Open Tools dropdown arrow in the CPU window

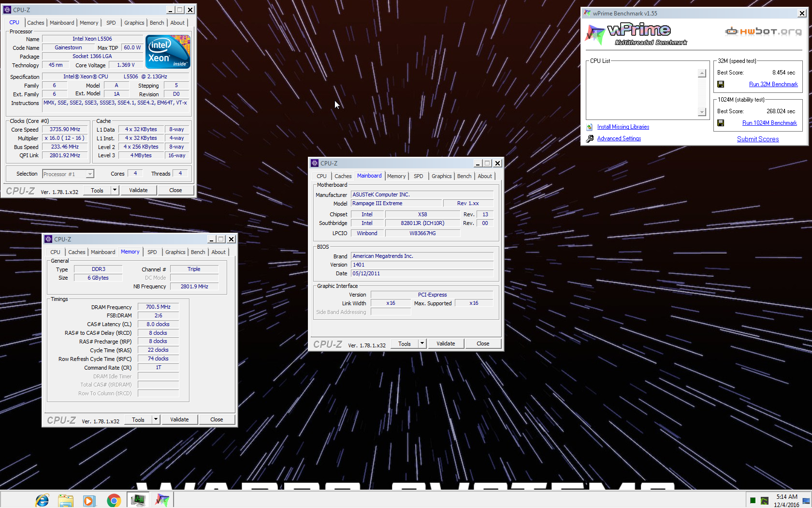pyautogui.click(x=115, y=190)
